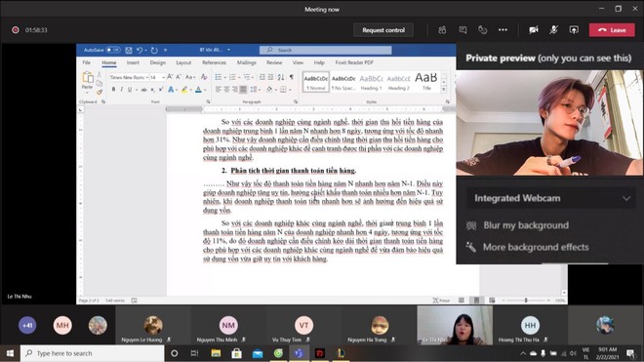Switch to Review ribbon tab
644x362 pixels.
(x=274, y=62)
